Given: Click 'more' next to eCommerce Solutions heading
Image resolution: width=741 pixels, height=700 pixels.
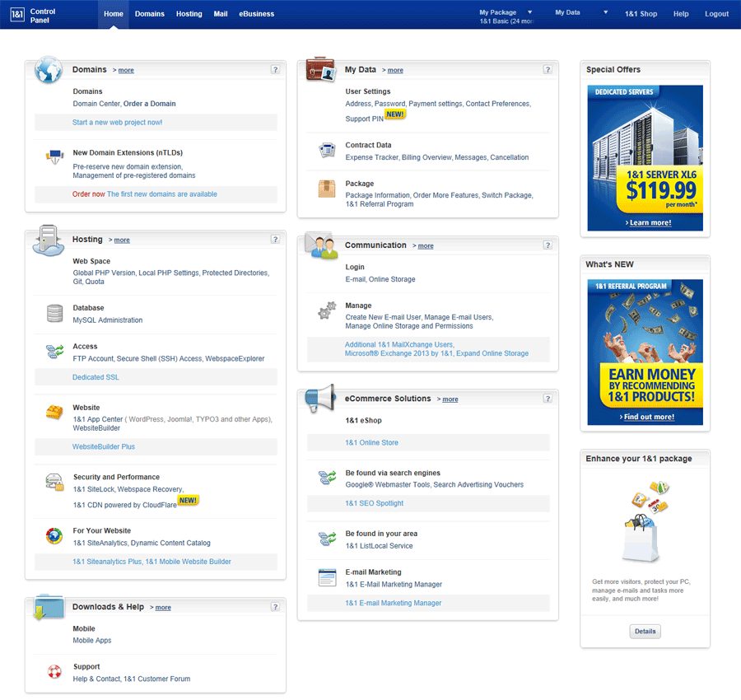Looking at the screenshot, I should (x=450, y=399).
